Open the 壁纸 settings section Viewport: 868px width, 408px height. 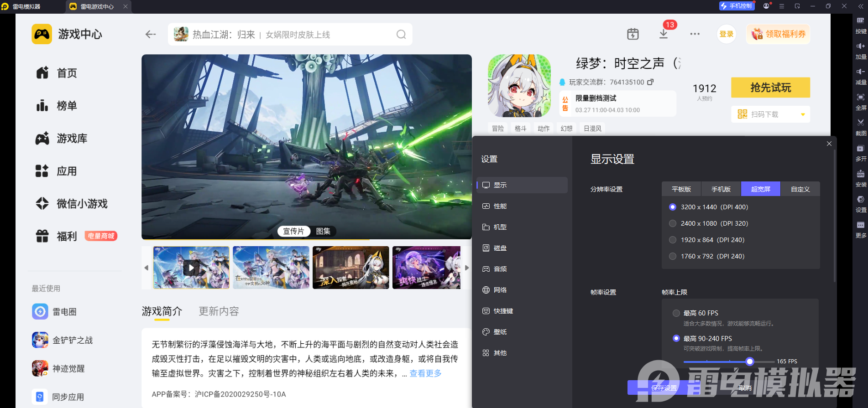522,332
